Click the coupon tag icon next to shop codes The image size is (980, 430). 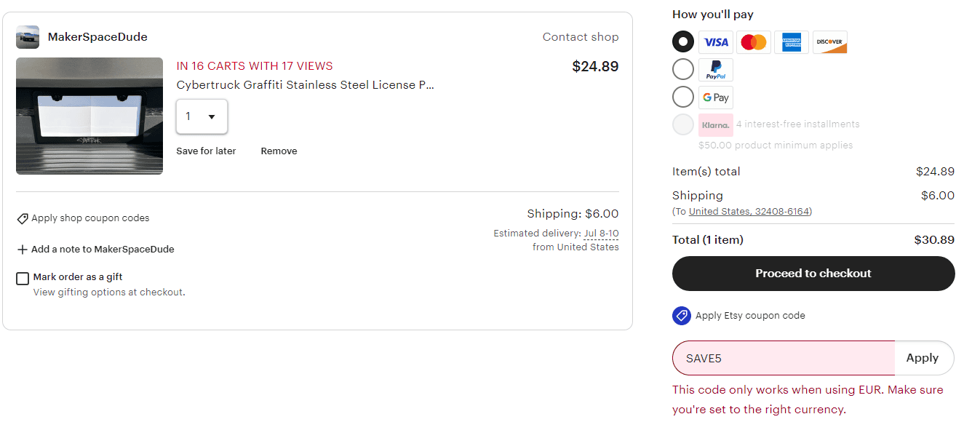[22, 218]
